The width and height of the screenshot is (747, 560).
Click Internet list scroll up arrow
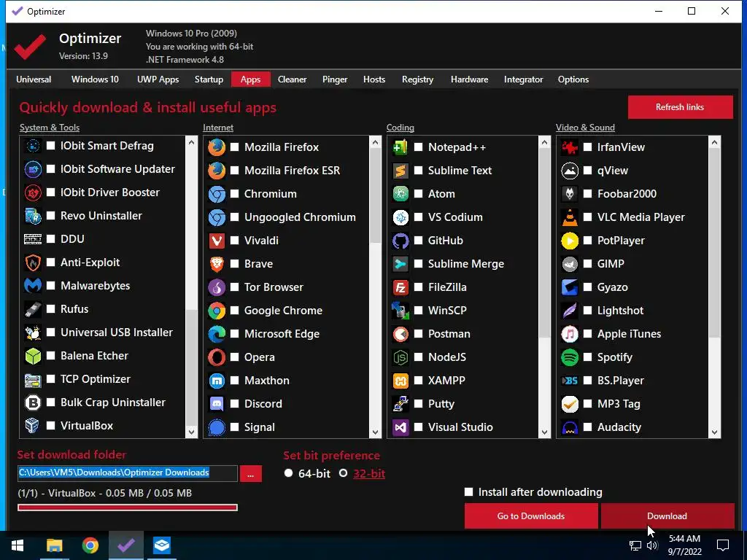tap(375, 142)
